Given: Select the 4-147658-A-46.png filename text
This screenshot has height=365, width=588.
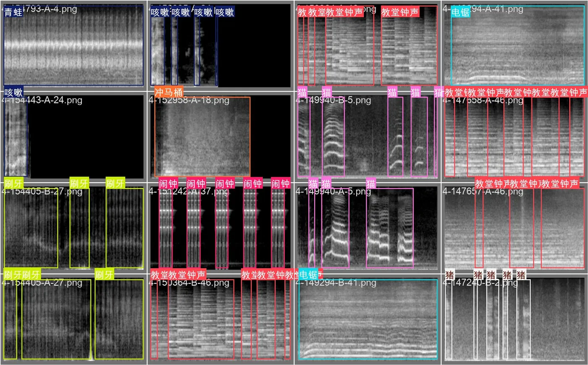Looking at the screenshot, I should (483, 100).
